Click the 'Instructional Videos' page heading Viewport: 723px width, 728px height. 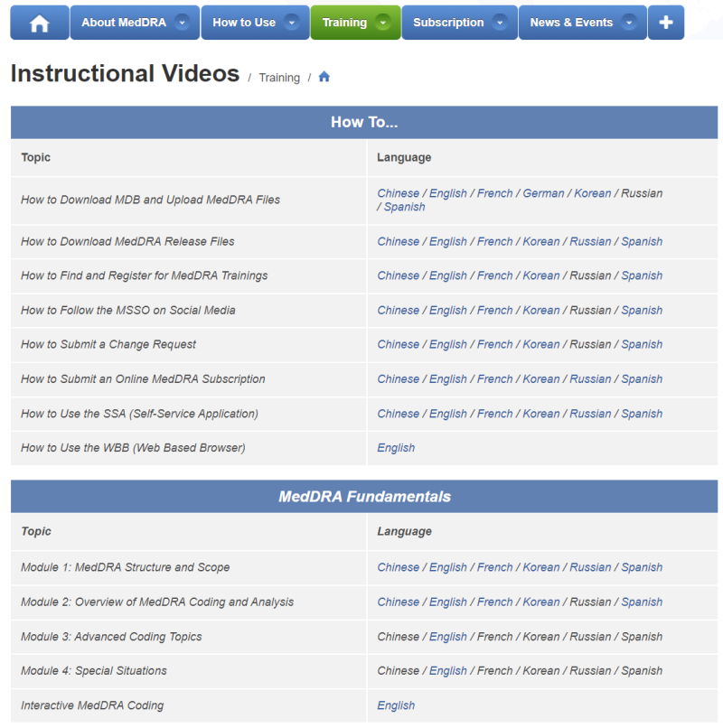click(125, 73)
